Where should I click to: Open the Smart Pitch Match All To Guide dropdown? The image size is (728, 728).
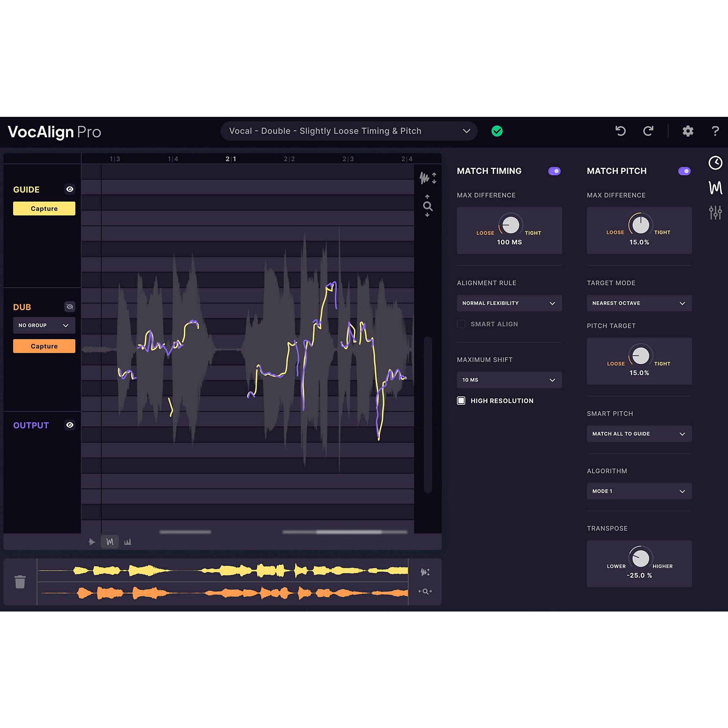click(x=639, y=434)
